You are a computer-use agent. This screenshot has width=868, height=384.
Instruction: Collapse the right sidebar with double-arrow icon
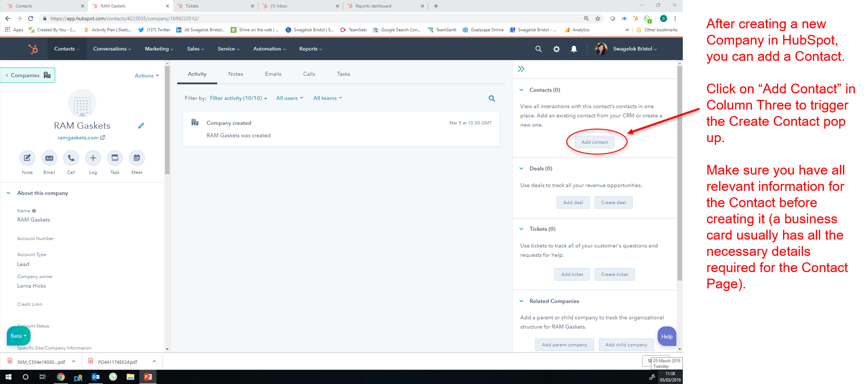[521, 69]
